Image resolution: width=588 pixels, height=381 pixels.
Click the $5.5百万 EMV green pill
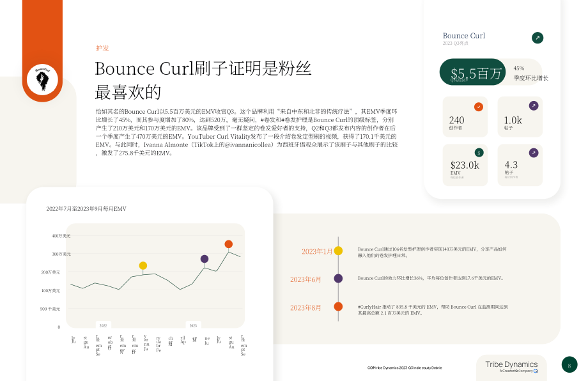point(472,72)
